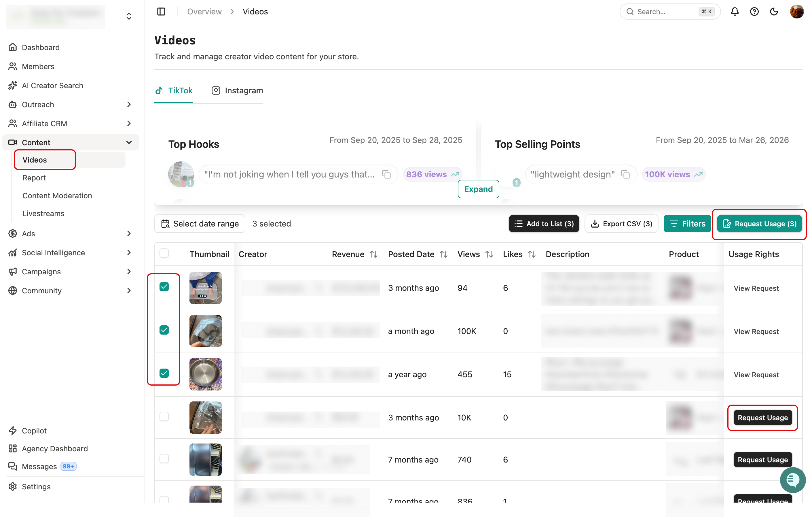Sort by Revenue column arrows
The height and width of the screenshot is (517, 812).
[x=374, y=254]
